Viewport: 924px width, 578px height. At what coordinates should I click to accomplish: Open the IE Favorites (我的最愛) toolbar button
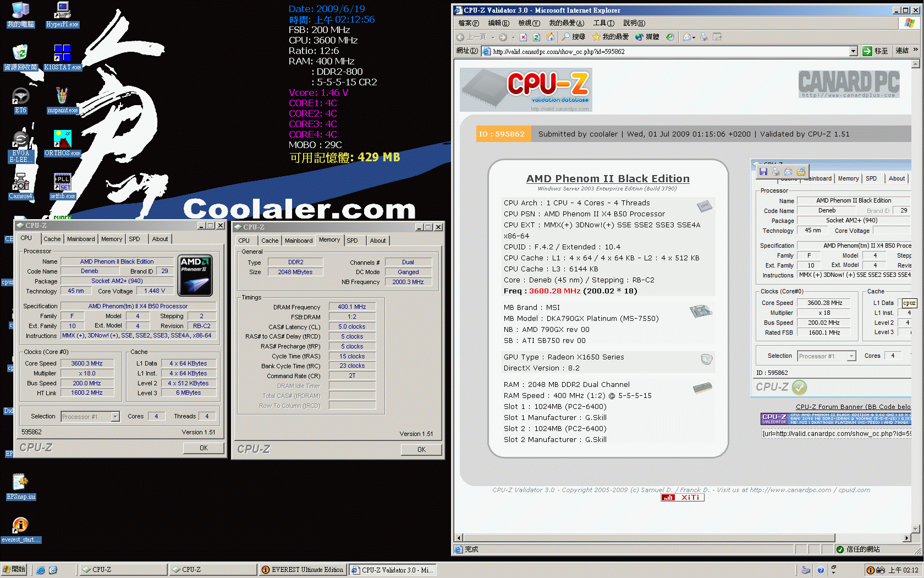[610, 37]
